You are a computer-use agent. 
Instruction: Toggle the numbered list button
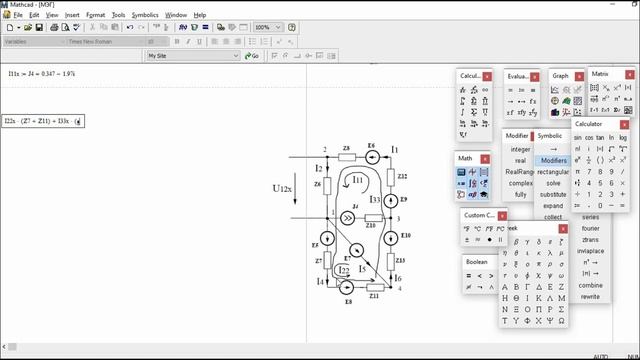264,42
